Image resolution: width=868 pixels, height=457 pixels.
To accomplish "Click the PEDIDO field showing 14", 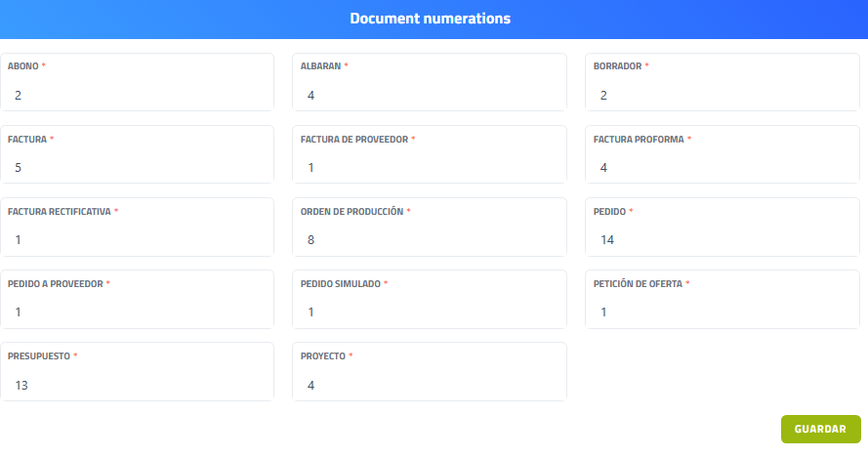I will click(x=723, y=239).
